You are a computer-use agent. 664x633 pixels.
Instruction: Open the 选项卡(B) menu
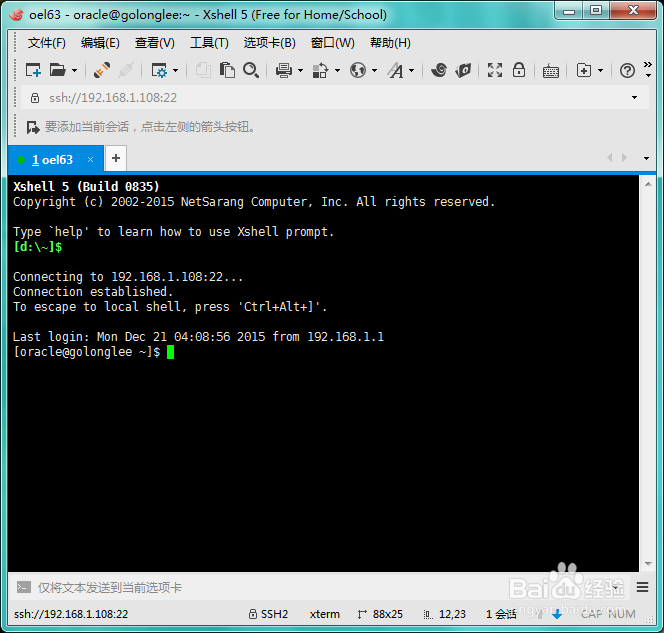(x=269, y=43)
